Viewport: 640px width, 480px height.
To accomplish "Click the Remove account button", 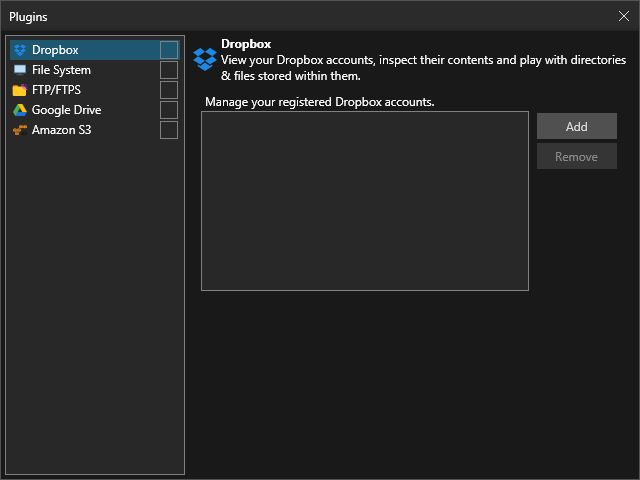I will [x=577, y=156].
